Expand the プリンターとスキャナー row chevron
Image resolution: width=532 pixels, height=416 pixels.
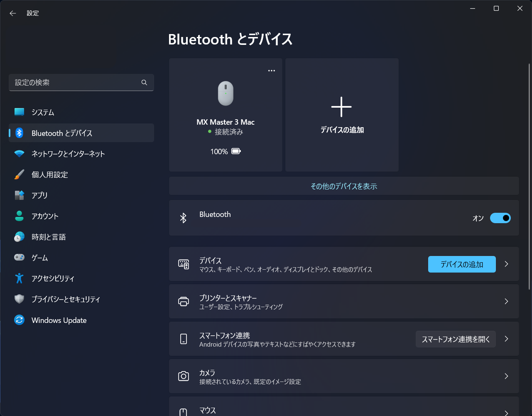506,302
